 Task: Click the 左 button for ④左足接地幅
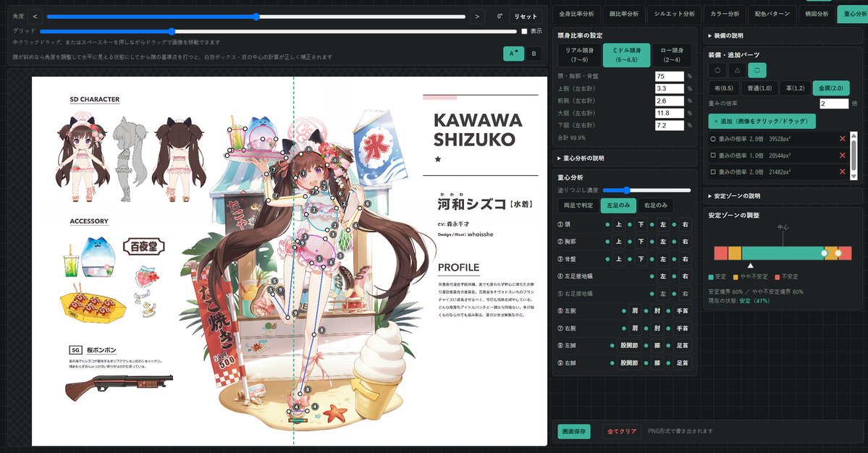[663, 276]
